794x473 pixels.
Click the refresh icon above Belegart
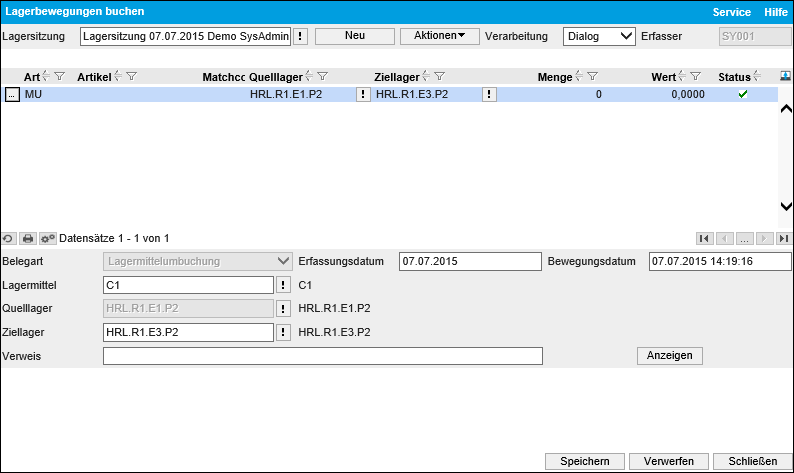[x=8, y=239]
